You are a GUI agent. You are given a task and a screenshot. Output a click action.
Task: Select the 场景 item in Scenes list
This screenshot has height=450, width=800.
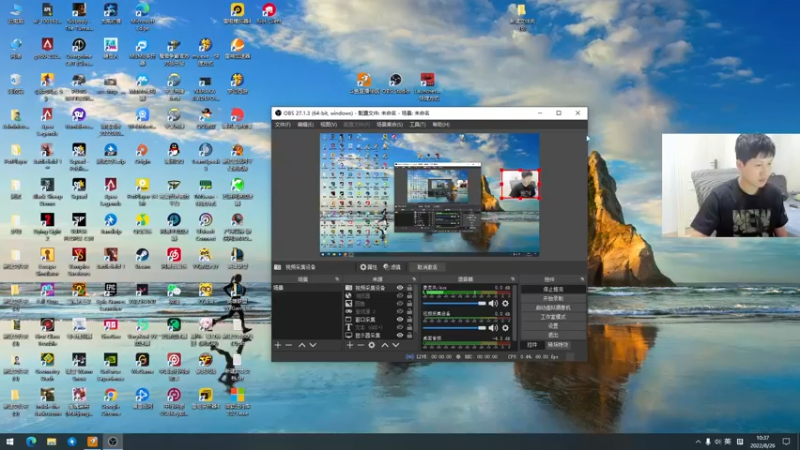[x=307, y=288]
